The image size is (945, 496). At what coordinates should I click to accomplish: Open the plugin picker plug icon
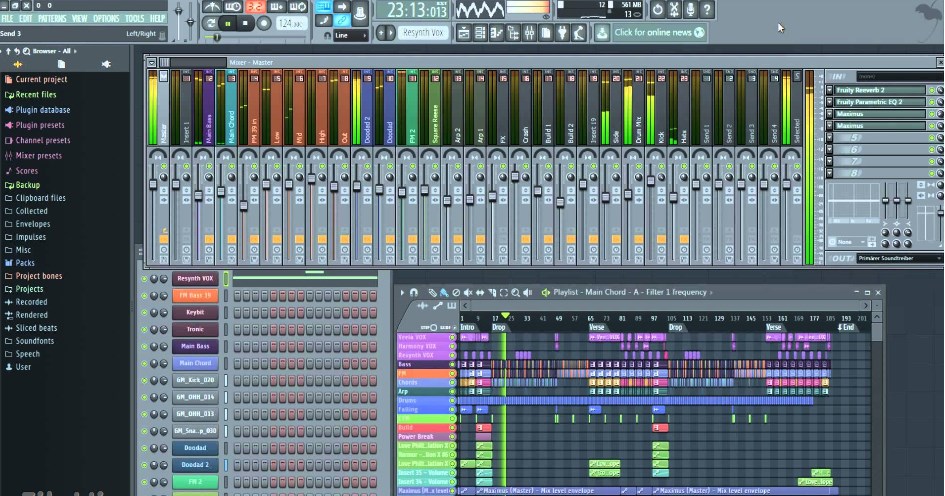click(x=562, y=33)
